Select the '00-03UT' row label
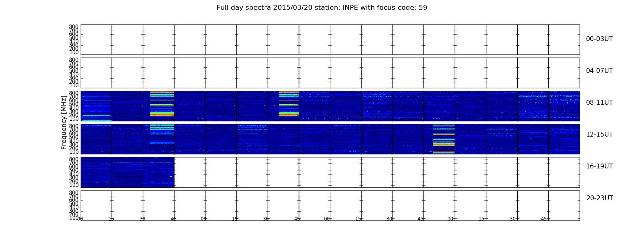This screenshot has width=644, height=245. 599,39
